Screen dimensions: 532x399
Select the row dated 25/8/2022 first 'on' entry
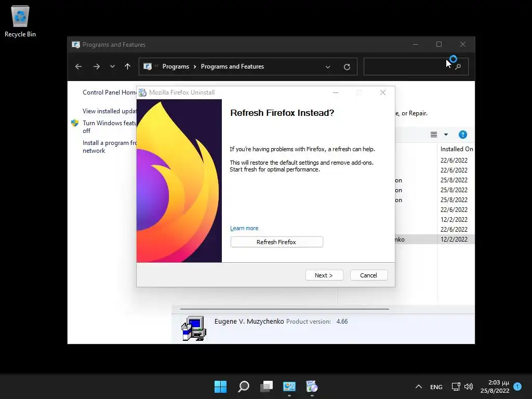[x=435, y=180]
